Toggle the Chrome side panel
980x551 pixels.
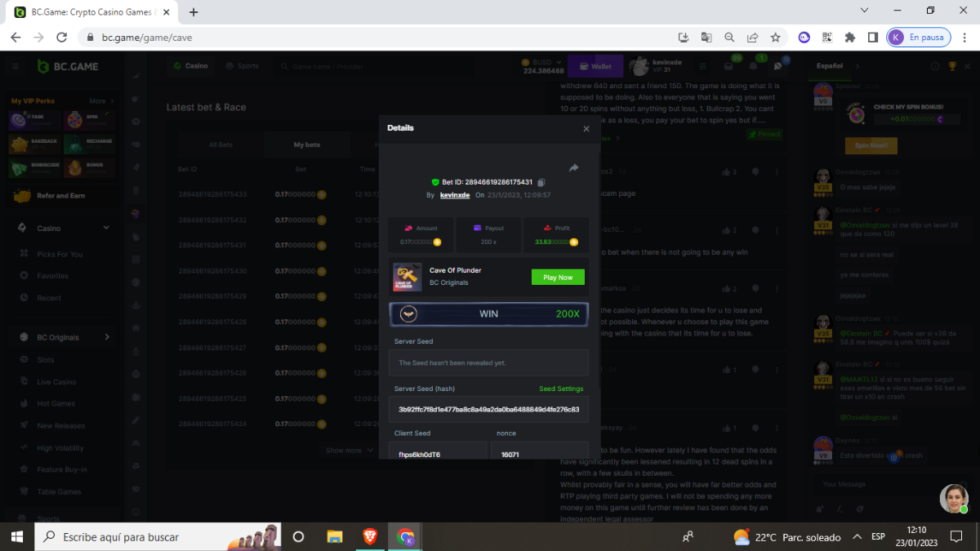tap(872, 38)
